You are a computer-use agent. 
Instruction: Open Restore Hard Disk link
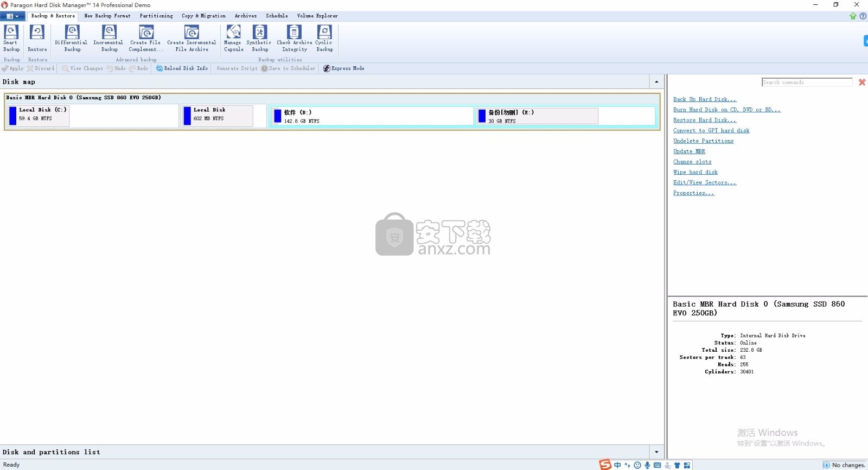click(x=705, y=120)
